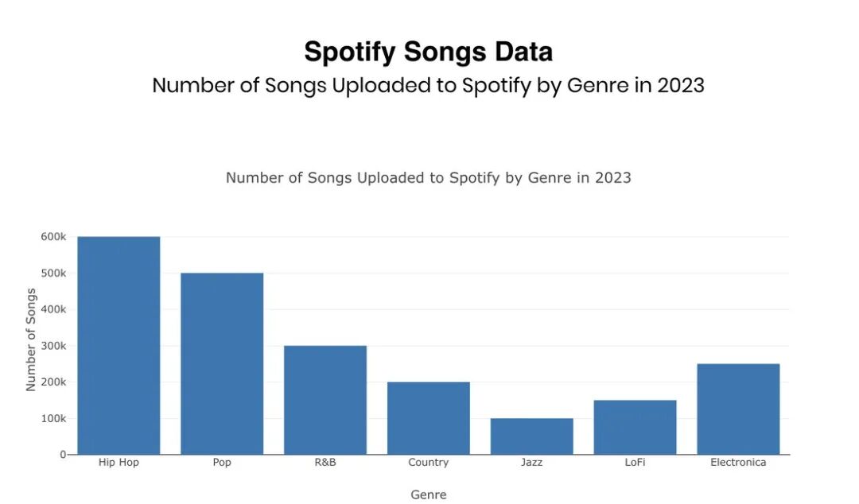Select the "Country" x-axis label
This screenshot has width=859, height=504.
click(429, 463)
